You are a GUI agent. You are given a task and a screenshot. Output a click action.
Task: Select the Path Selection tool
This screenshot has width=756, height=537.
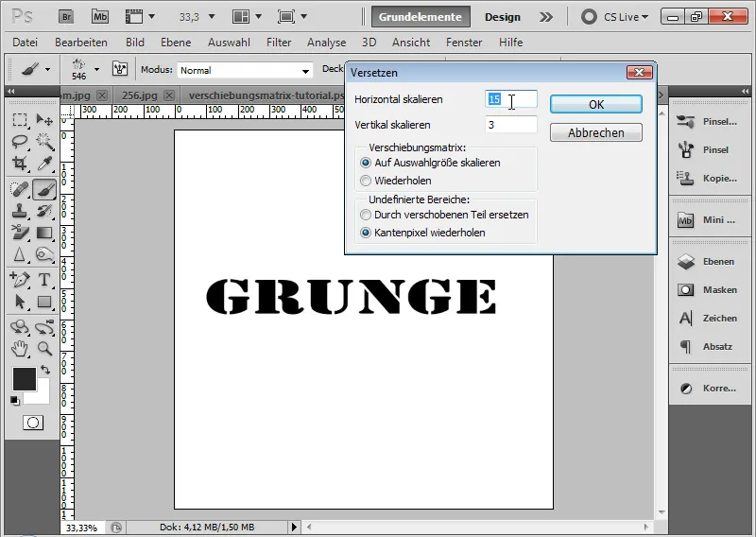click(20, 302)
